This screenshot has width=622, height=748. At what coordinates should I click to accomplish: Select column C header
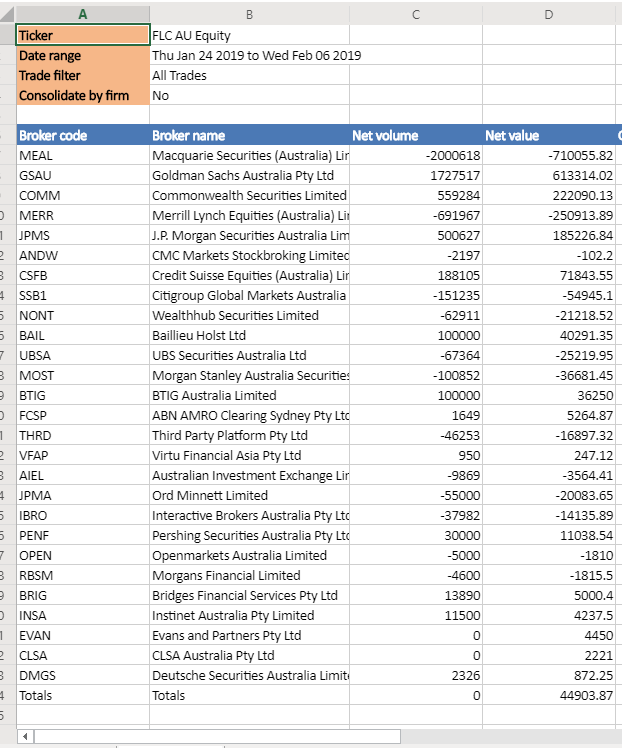[416, 14]
